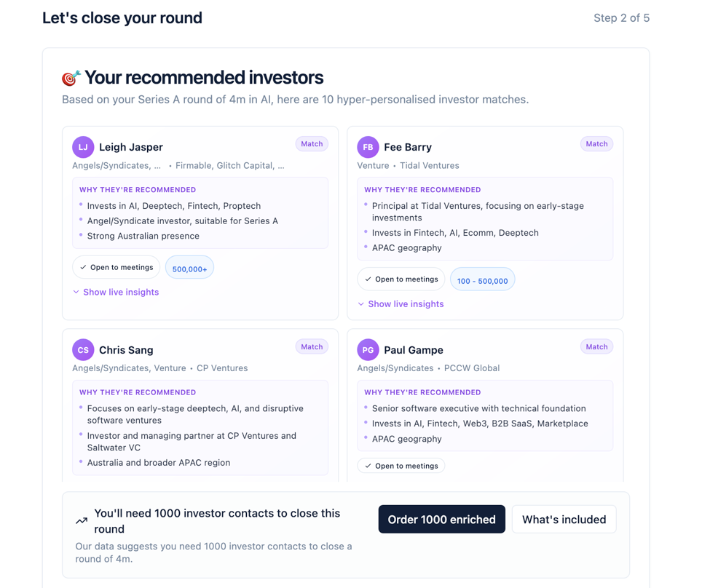Open the What's included button

click(x=564, y=520)
